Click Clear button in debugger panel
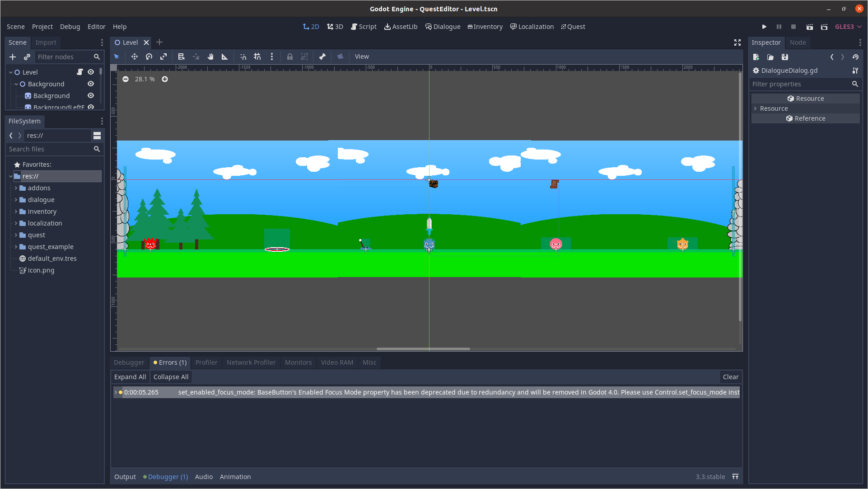 [x=730, y=376]
